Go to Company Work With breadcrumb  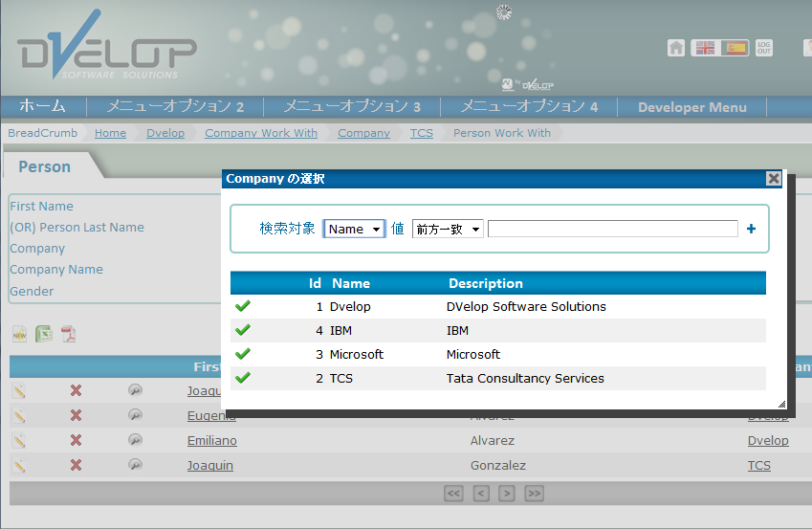(x=261, y=133)
